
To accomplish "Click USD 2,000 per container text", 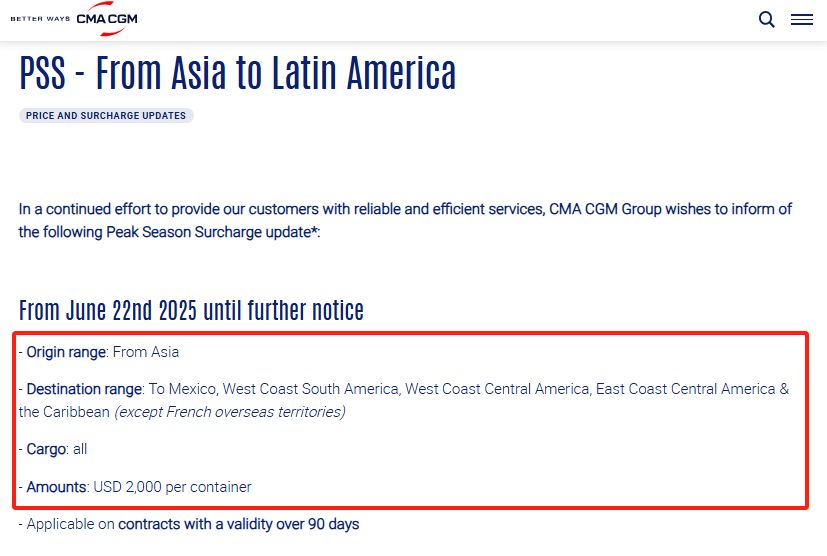I will (x=172, y=486).
